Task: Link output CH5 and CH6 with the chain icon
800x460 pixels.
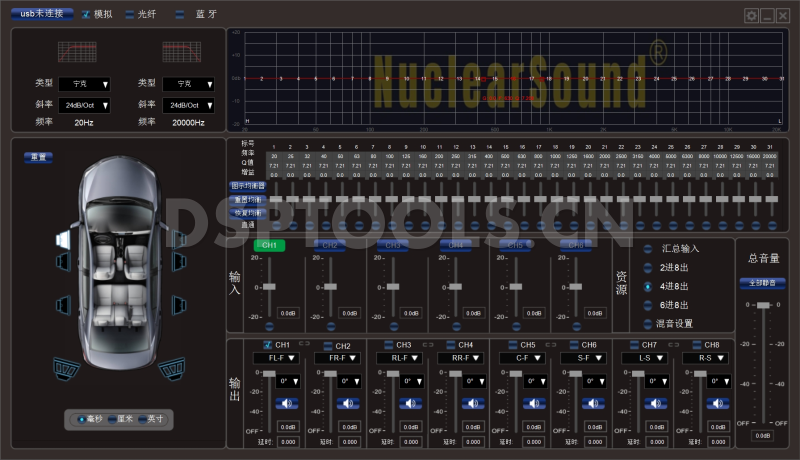Action: [551, 345]
